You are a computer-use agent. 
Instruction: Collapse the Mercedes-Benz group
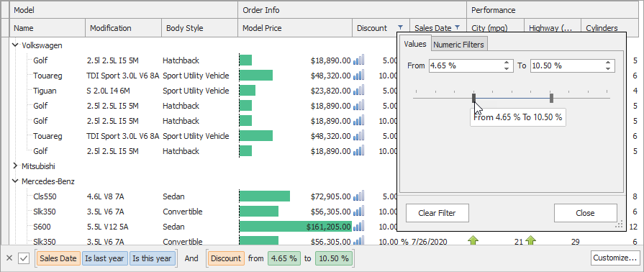(16, 181)
